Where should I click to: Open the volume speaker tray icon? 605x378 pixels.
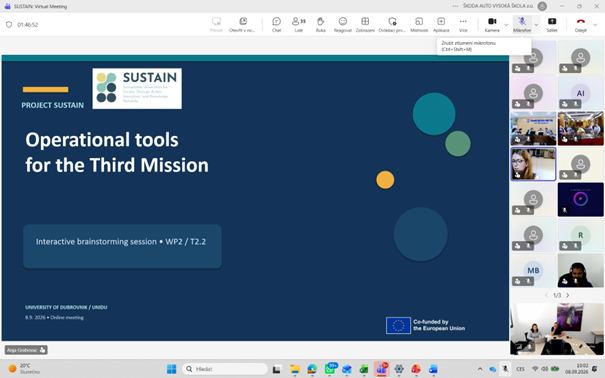point(544,369)
